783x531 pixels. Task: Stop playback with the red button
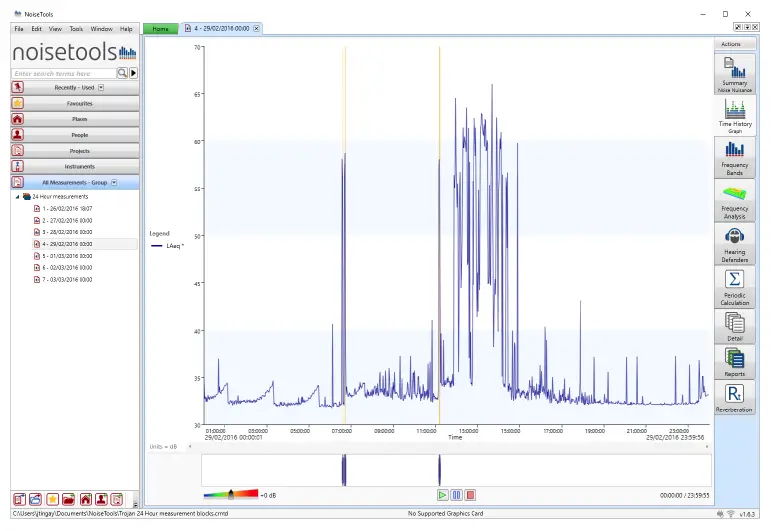point(470,494)
